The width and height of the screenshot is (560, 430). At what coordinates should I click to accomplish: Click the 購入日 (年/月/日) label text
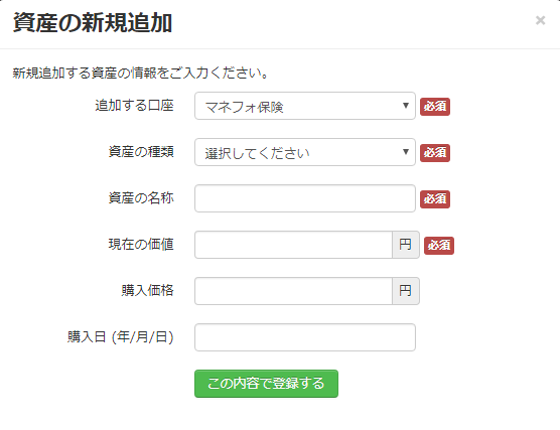(120, 337)
